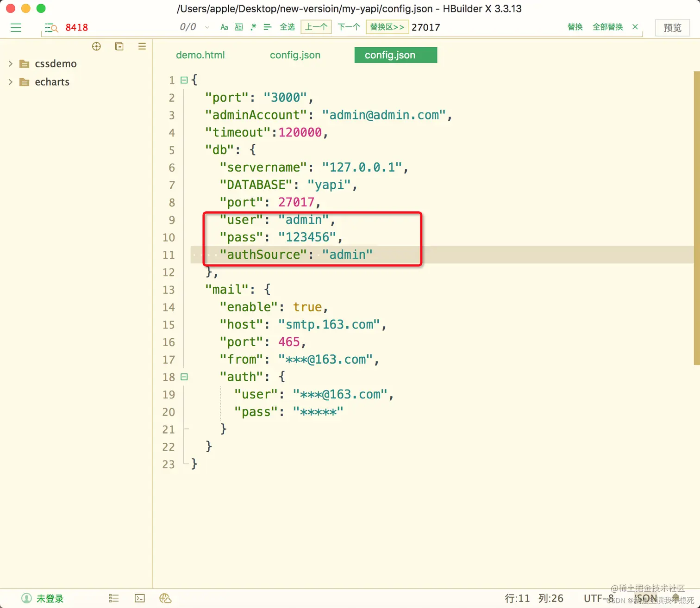Go to the previous match with 上一个
Image resolution: width=700 pixels, height=608 pixels.
point(316,27)
